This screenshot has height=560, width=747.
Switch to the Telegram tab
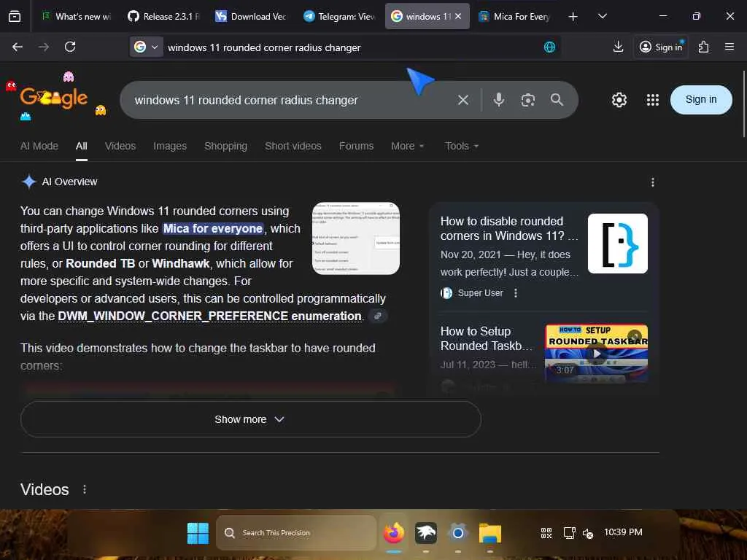pos(339,16)
